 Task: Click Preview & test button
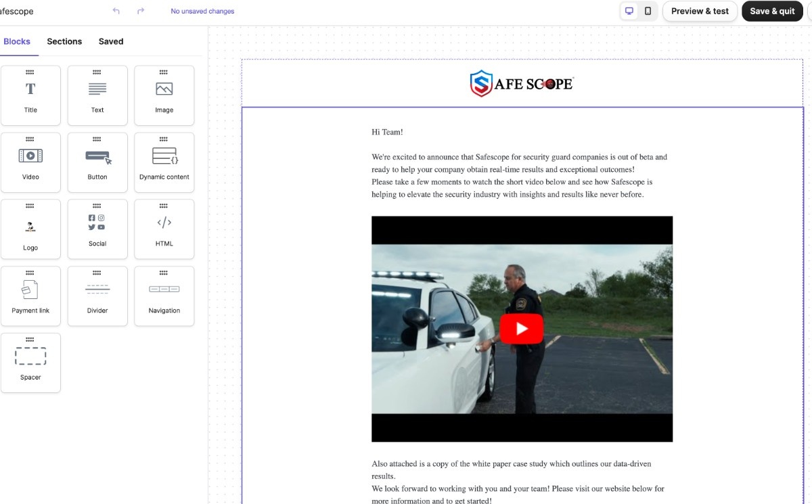click(x=700, y=11)
